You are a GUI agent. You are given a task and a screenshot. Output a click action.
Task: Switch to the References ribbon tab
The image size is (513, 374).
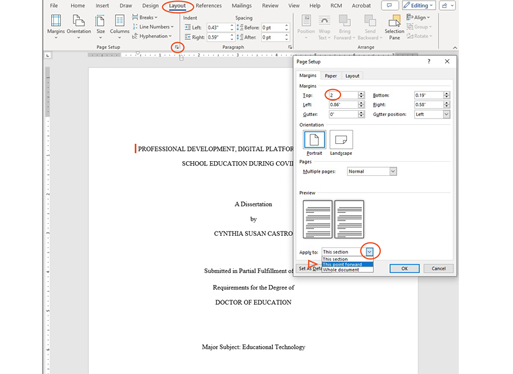point(209,6)
